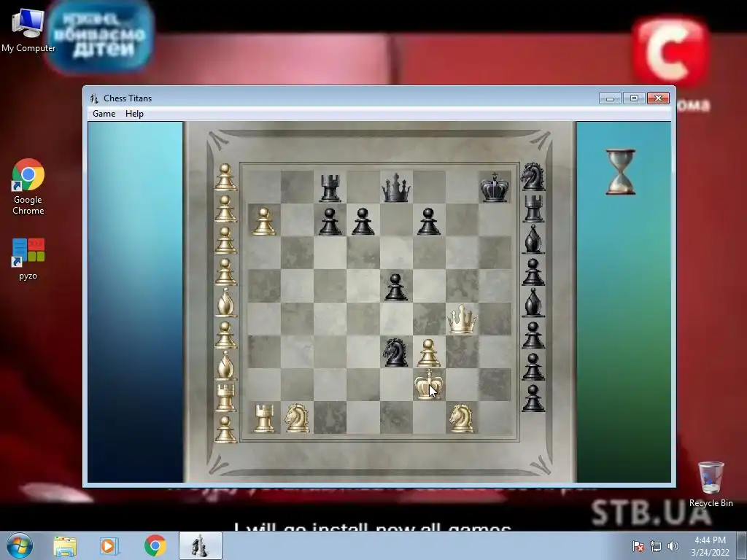747x560 pixels.
Task: Click the Show desktop strip beside the clock
Action: [742, 545]
